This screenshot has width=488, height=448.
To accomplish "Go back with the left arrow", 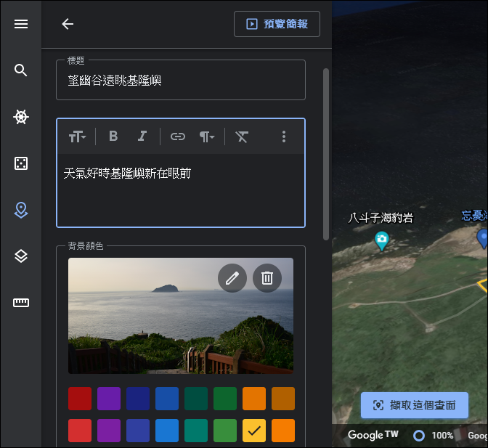I will (x=68, y=24).
